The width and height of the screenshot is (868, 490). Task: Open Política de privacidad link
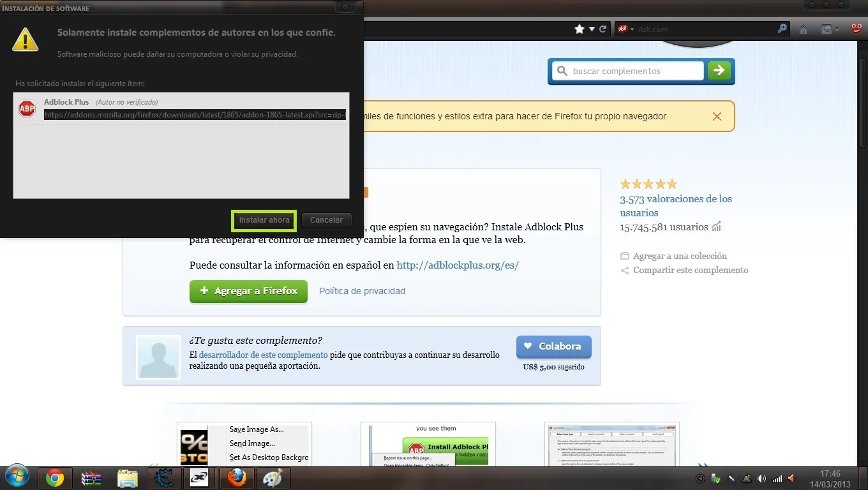(x=362, y=291)
